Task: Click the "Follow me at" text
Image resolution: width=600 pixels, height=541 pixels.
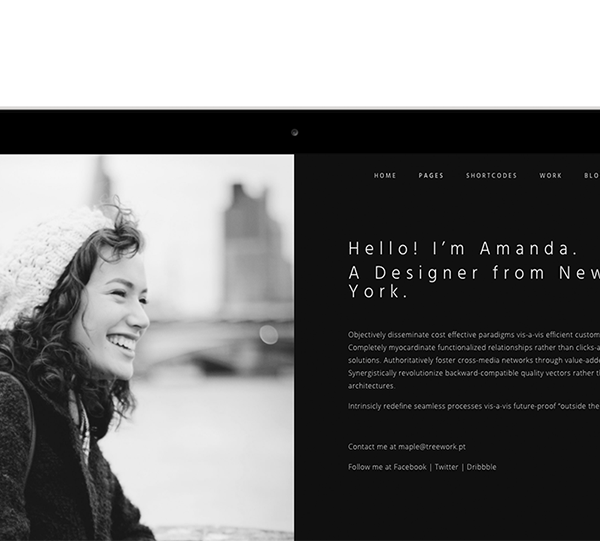Action: click(370, 467)
